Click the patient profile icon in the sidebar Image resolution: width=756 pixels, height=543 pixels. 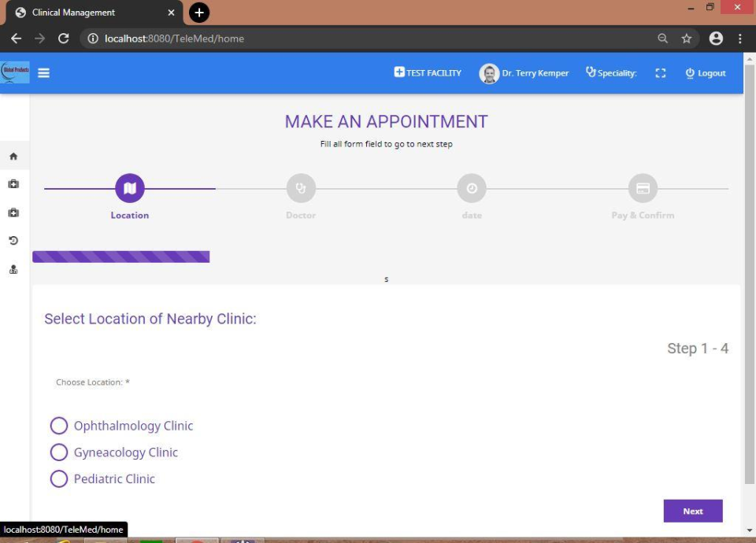click(x=13, y=269)
